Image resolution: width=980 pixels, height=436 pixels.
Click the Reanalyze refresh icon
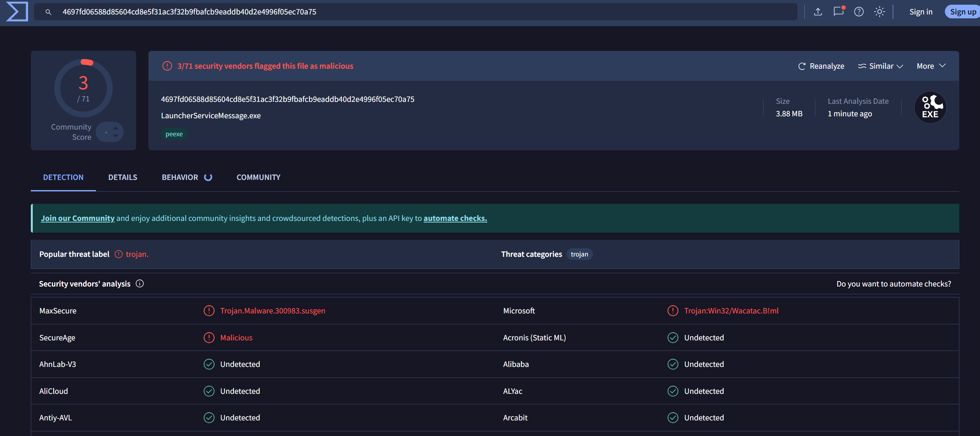[802, 66]
